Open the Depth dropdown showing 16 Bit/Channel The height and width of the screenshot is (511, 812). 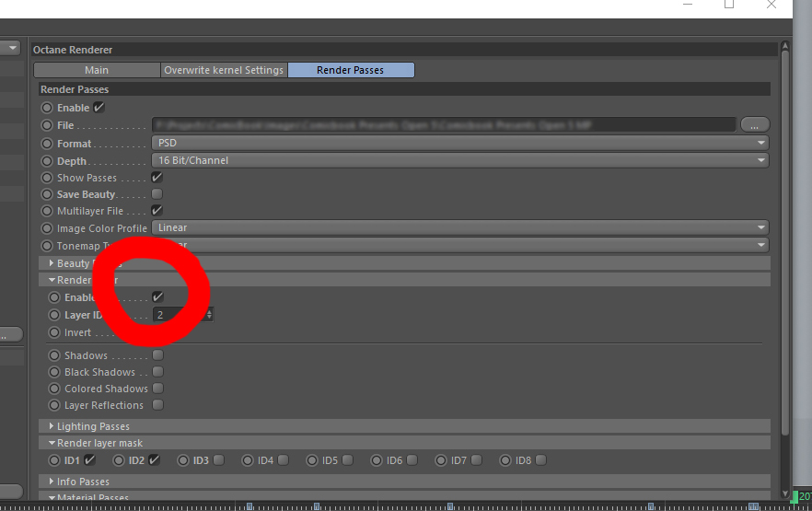pos(460,160)
